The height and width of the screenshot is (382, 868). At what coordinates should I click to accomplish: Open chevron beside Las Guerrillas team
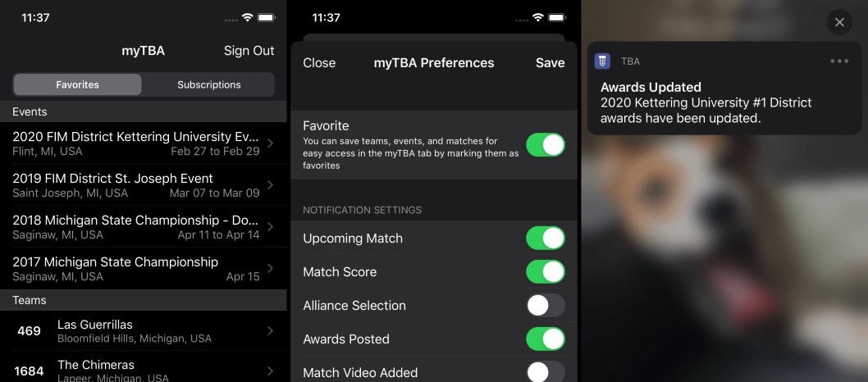point(270,330)
